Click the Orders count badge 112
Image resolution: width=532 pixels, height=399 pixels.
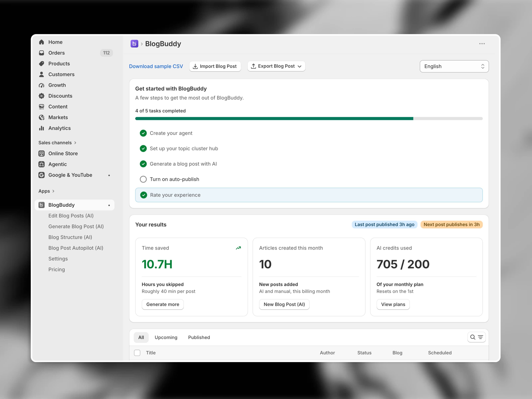106,53
